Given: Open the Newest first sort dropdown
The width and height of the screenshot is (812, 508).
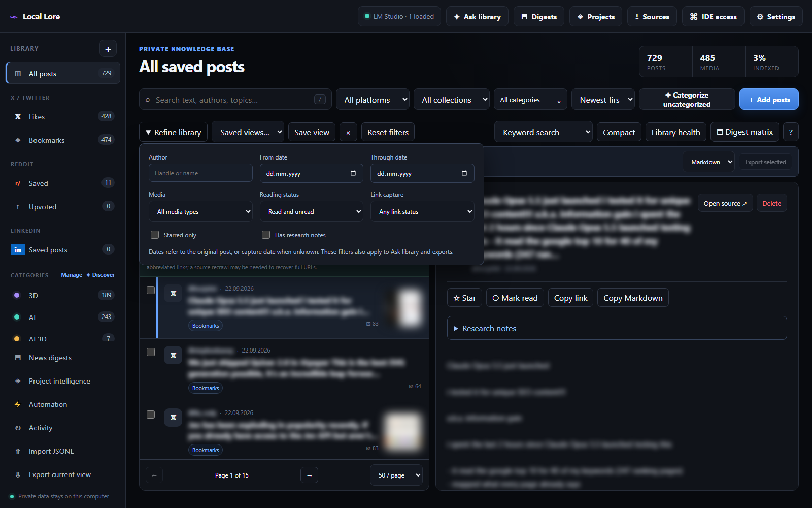Looking at the screenshot, I should coord(603,100).
